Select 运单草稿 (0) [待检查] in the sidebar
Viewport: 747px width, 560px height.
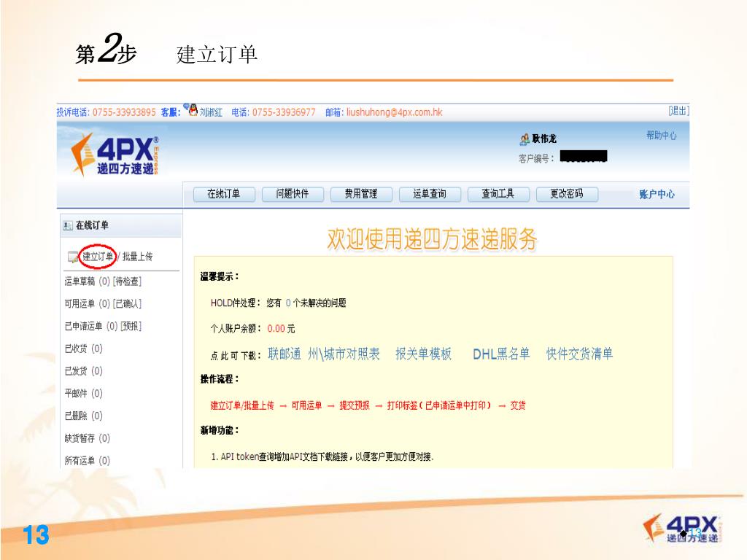103,281
